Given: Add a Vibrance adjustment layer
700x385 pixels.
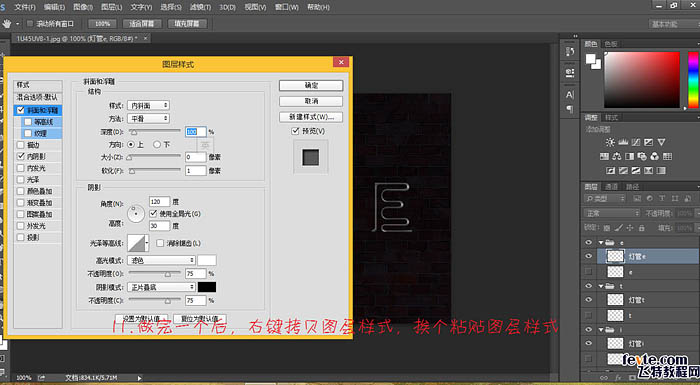Looking at the screenshot, I should 661,142.
